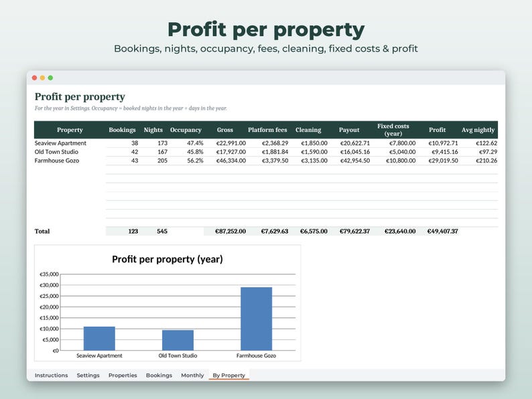Viewport: 532px width, 399px height.
Task: Click total gross cell €87,252.00
Action: [x=230, y=231]
